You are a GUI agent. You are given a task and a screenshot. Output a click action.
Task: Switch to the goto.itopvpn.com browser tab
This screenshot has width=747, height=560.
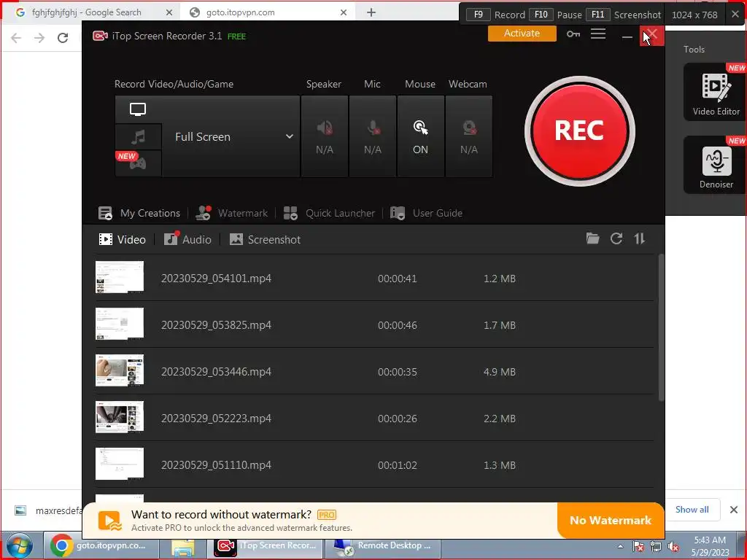point(267,12)
